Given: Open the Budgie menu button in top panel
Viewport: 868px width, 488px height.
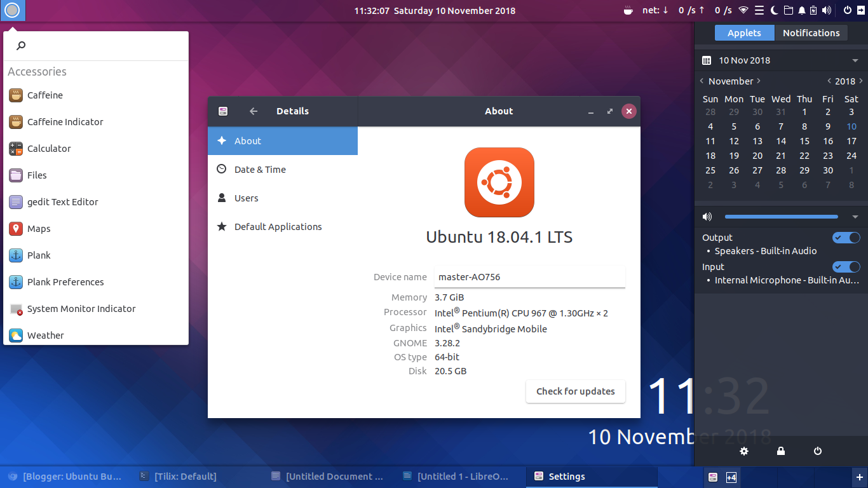Looking at the screenshot, I should (x=12, y=10).
